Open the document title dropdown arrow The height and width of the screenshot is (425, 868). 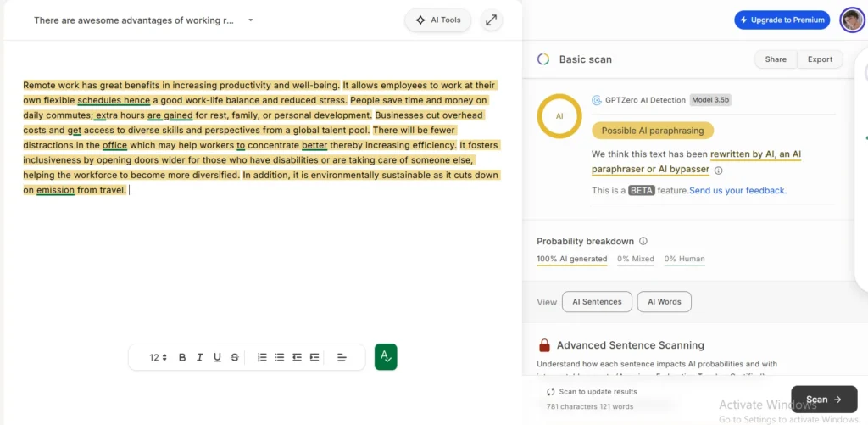tap(250, 20)
